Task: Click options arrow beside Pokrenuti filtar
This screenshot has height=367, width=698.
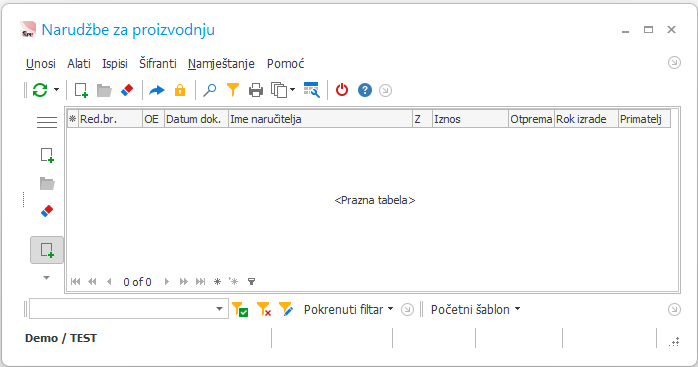Action: pos(407,310)
